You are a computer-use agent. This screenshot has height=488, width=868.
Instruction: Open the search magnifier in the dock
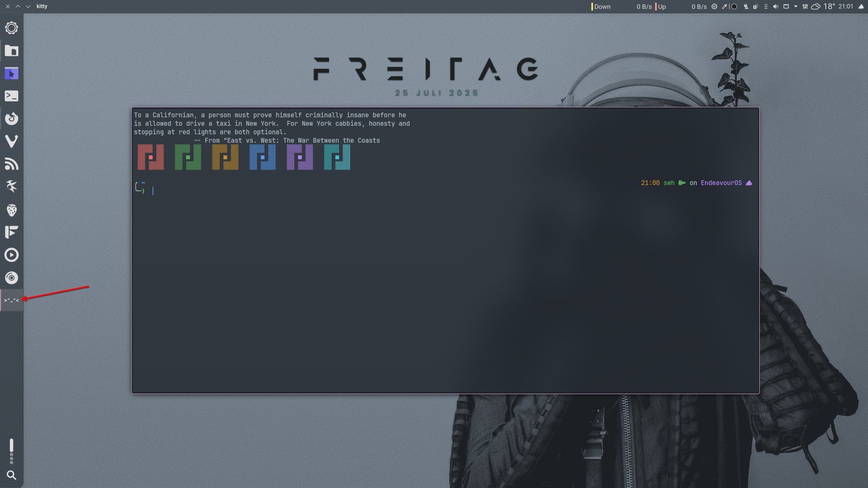[x=11, y=475]
